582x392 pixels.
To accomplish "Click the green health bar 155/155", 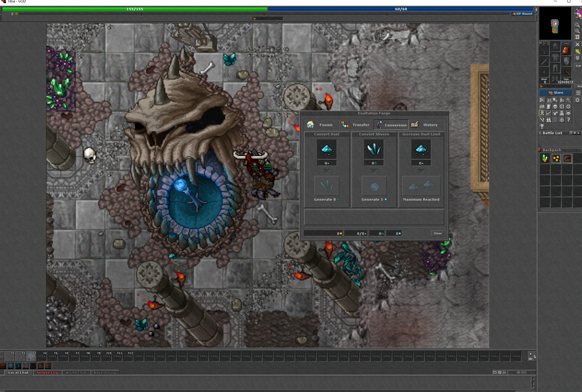I will point(135,9).
